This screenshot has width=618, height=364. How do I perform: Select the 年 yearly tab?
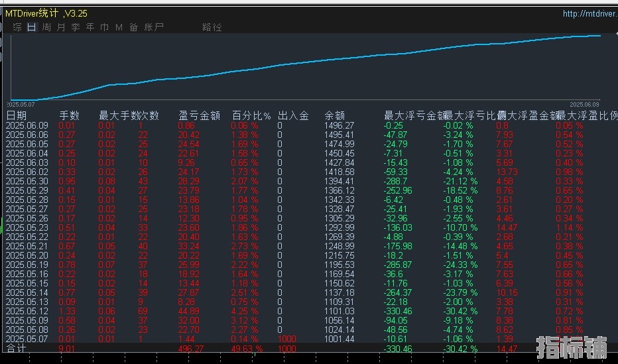(x=90, y=27)
